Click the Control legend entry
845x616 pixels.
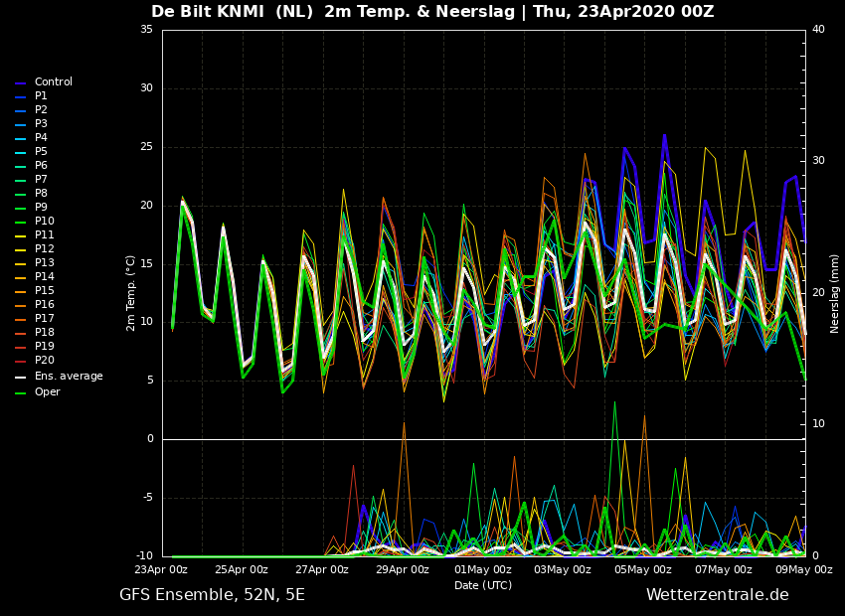(x=53, y=82)
